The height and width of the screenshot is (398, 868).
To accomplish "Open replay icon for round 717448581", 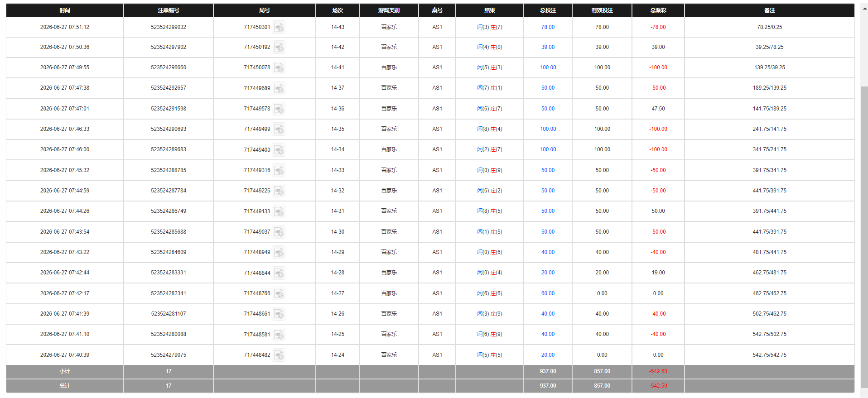I will (x=279, y=334).
